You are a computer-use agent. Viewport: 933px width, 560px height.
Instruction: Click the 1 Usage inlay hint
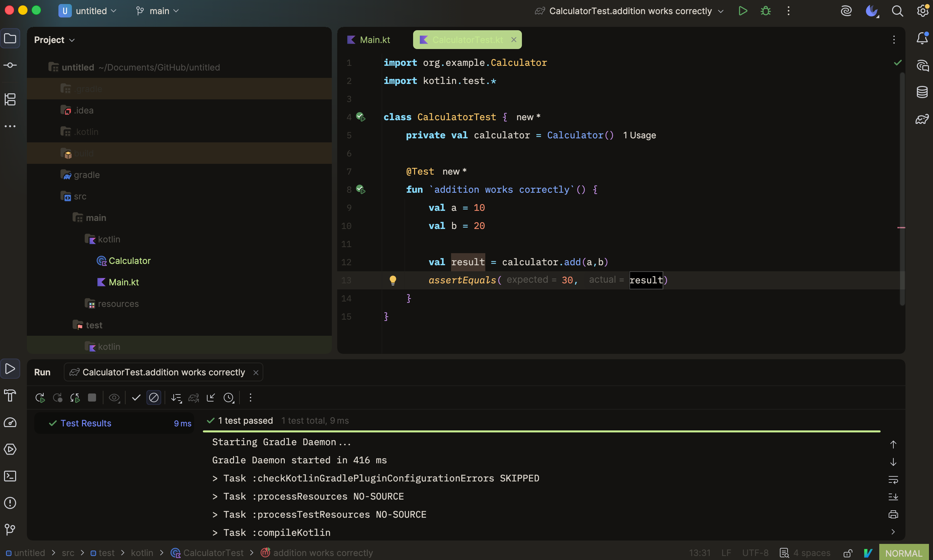[x=639, y=135]
